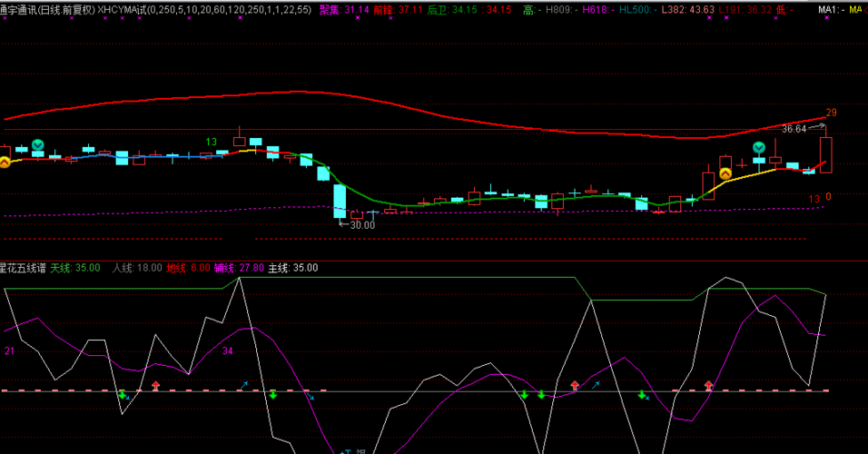868x454 pixels.
Task: Click the green down arrow below the 34 label
Action: pos(273,394)
